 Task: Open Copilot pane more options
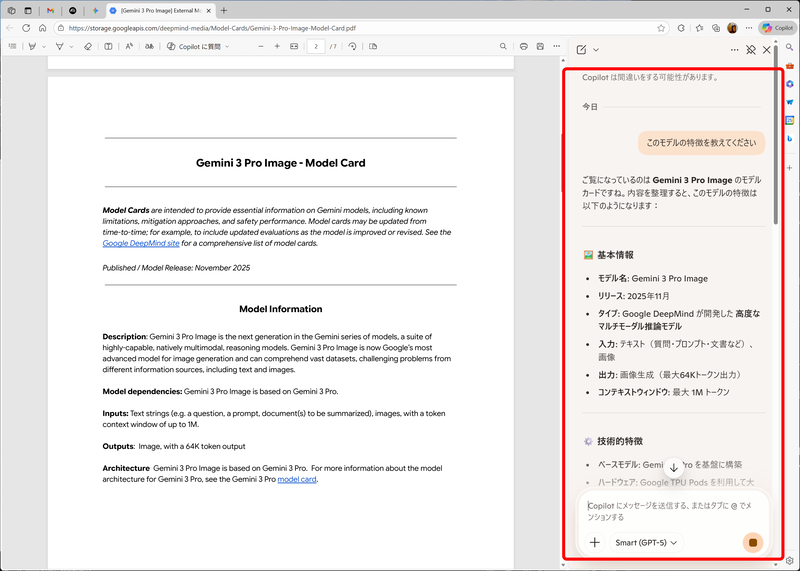[734, 49]
